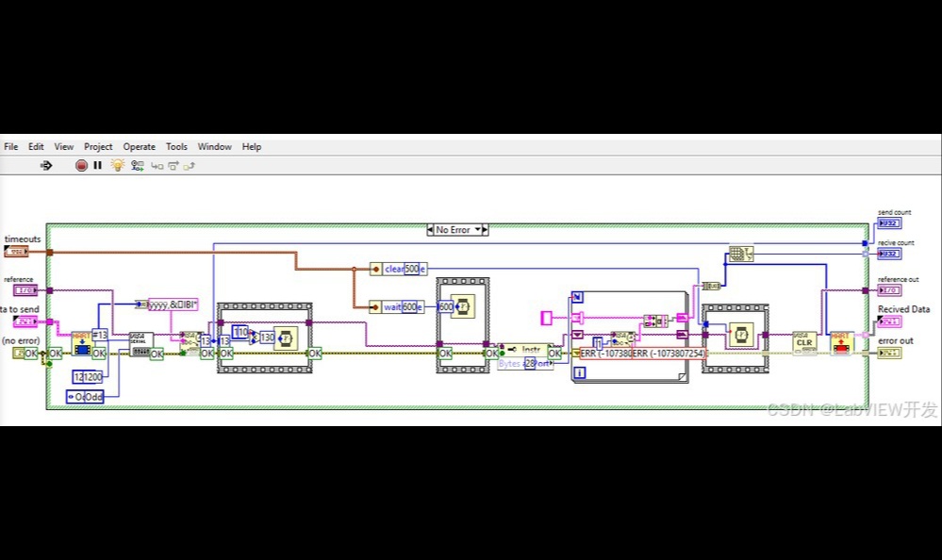Open the Help menu
The width and height of the screenshot is (942, 560).
click(x=252, y=147)
